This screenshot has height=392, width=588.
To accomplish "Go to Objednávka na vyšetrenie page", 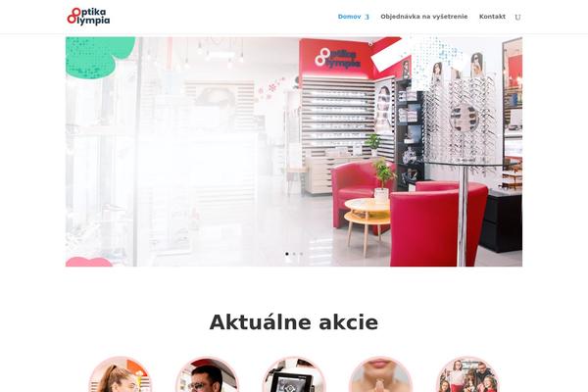I will click(424, 17).
